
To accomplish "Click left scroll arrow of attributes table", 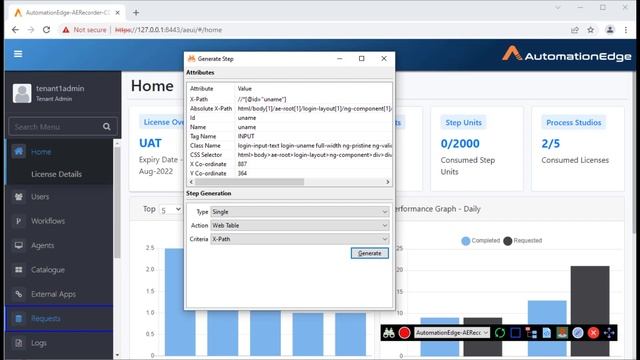I will pos(191,182).
